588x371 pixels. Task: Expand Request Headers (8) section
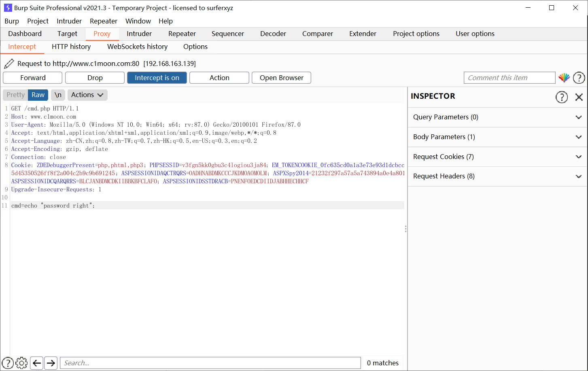click(497, 176)
